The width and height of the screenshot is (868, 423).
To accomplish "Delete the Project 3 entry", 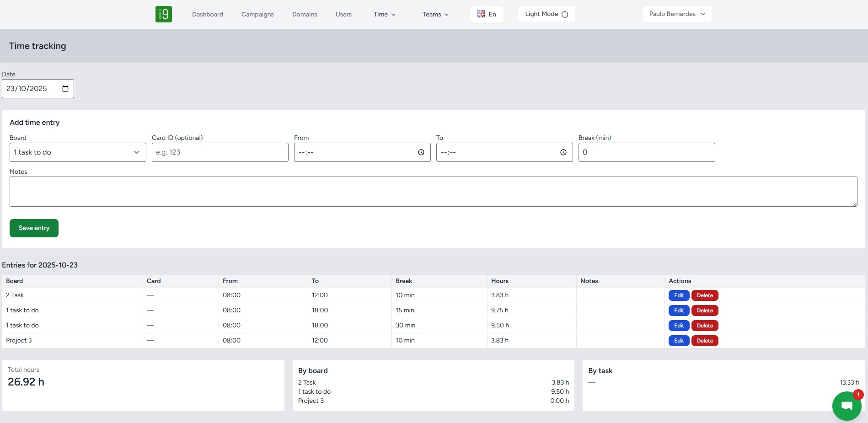I will pos(705,341).
